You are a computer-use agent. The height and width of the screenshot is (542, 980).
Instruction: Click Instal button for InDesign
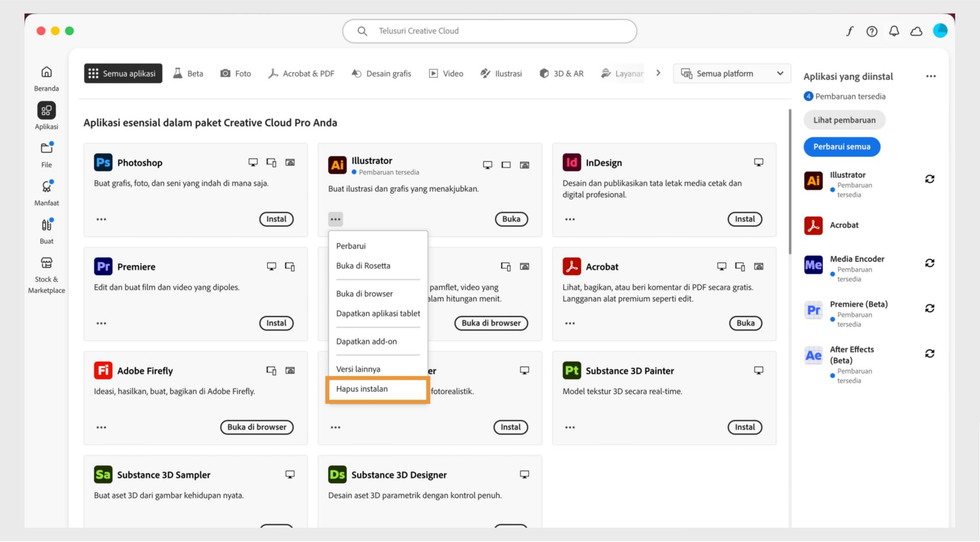pyautogui.click(x=745, y=219)
